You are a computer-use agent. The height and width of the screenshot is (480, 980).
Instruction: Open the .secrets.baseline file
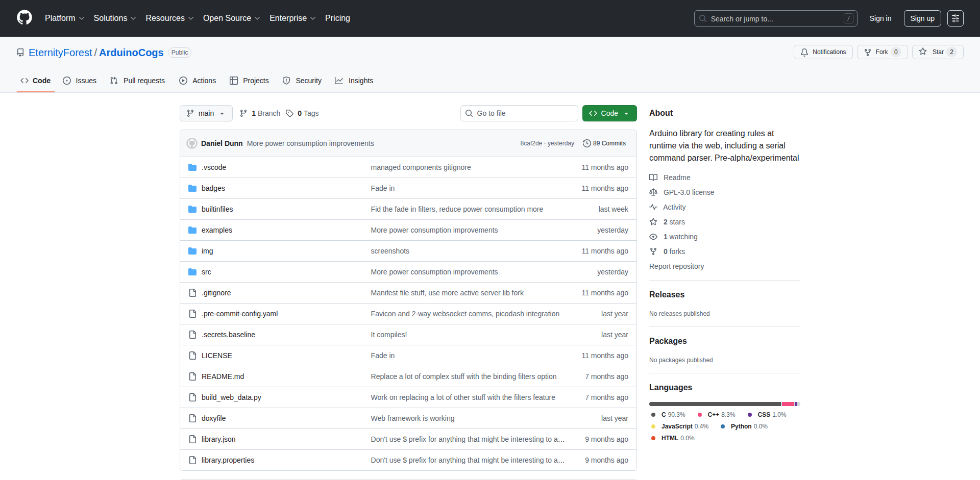[x=228, y=335]
